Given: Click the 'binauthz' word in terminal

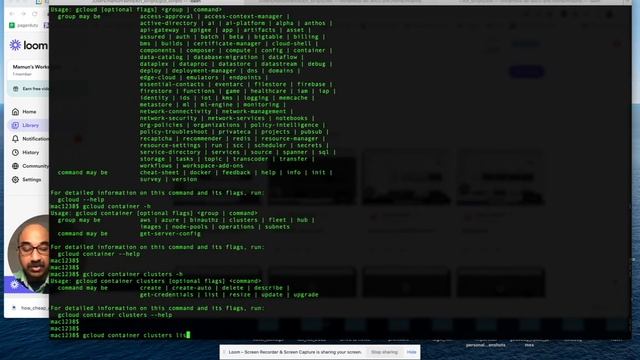Looking at the screenshot, I should tap(204, 220).
